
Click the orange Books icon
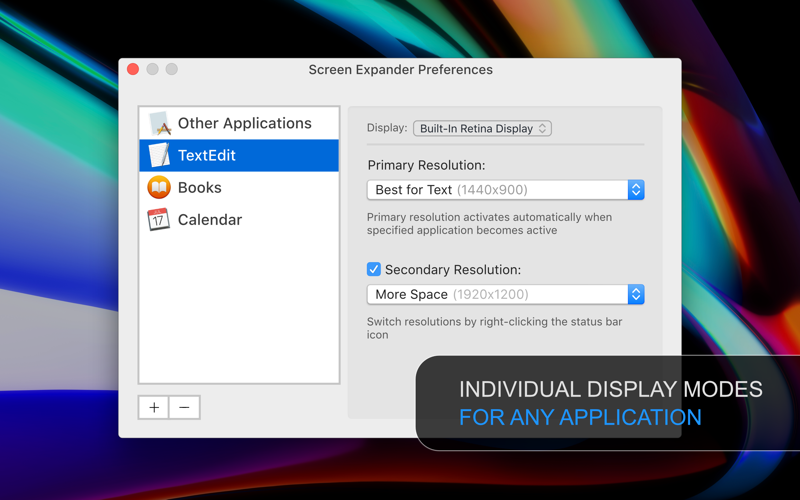click(159, 187)
